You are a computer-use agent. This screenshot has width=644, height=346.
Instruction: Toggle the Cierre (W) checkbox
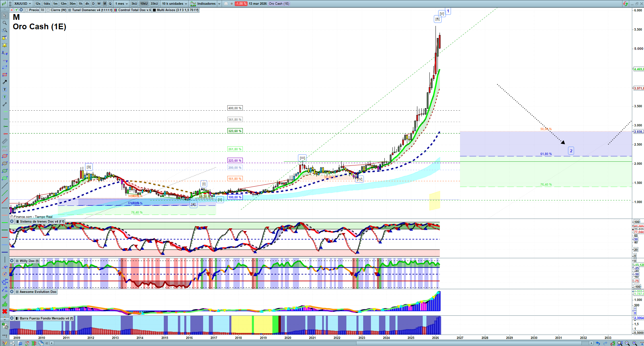(x=48, y=10)
